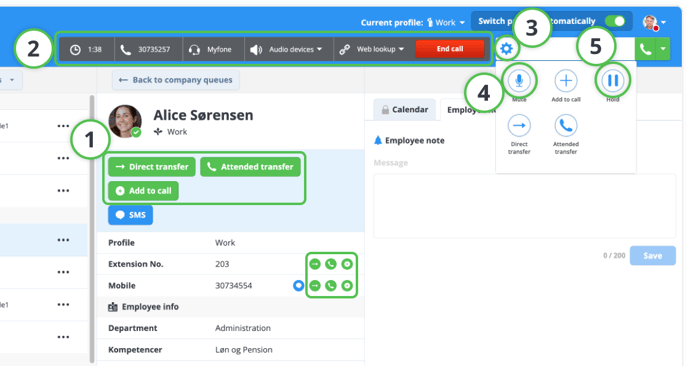Toggle Switch profile automatically off
This screenshot has height=366, width=688.
coord(615,21)
